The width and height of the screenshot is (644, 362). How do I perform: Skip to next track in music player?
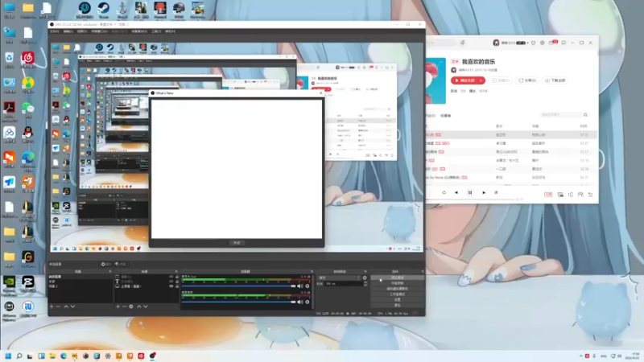(484, 192)
